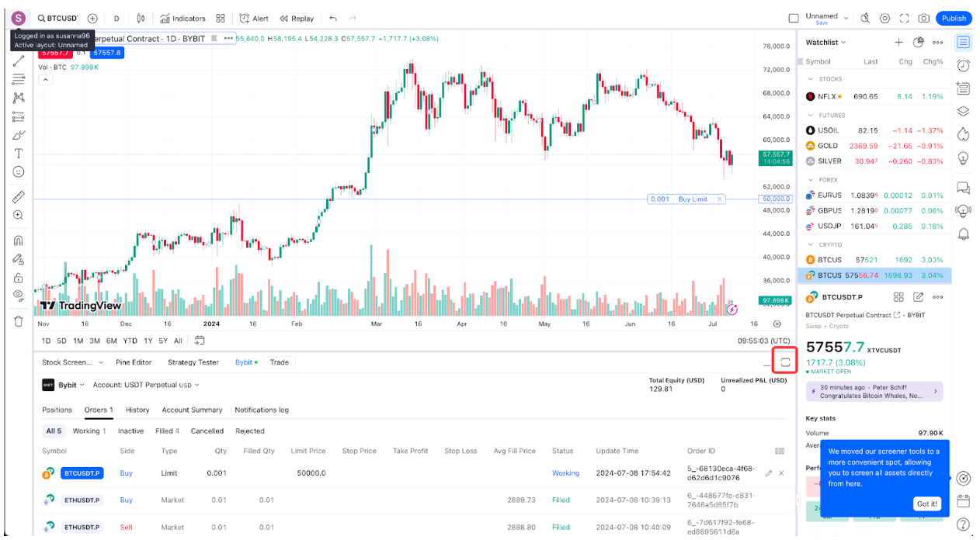Screen dimensions: 980x540
Task: Collapse the STOCKS section in watchlist
Action: point(811,79)
